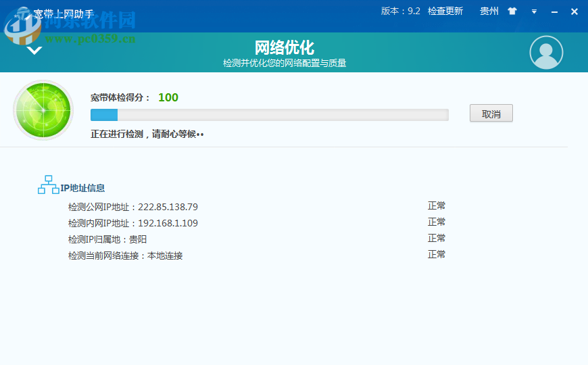
Task: Click the blue scan progress bar
Action: (x=269, y=115)
